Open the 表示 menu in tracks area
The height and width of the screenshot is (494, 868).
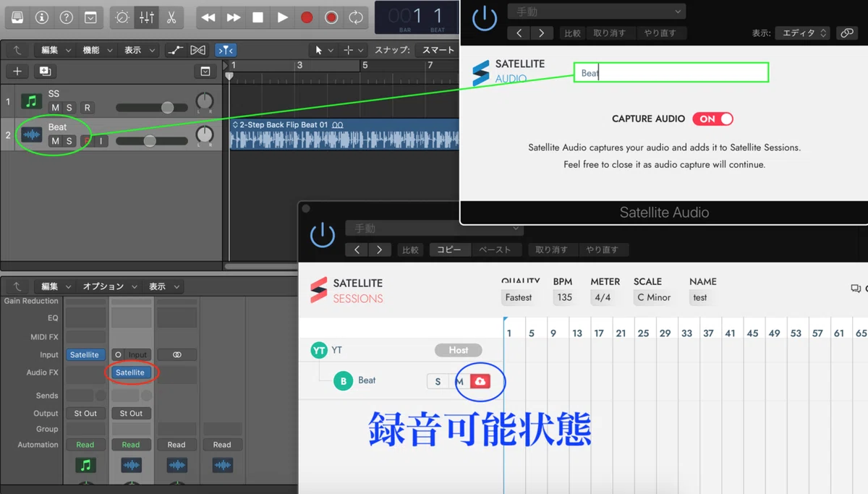point(138,50)
